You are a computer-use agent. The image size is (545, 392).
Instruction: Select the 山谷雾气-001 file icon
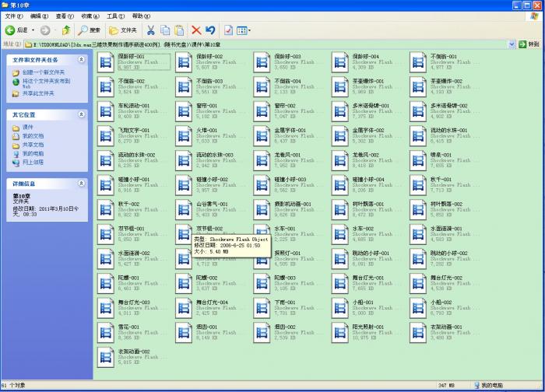(184, 210)
